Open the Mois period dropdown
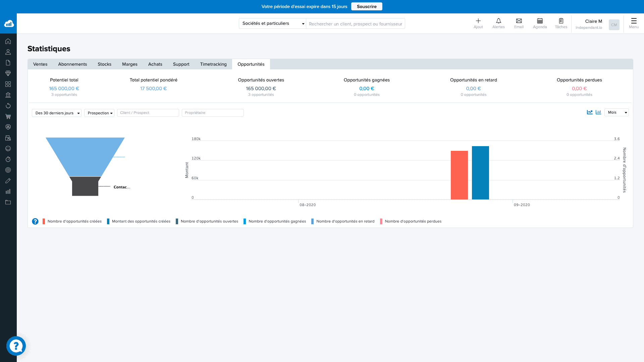 [616, 112]
